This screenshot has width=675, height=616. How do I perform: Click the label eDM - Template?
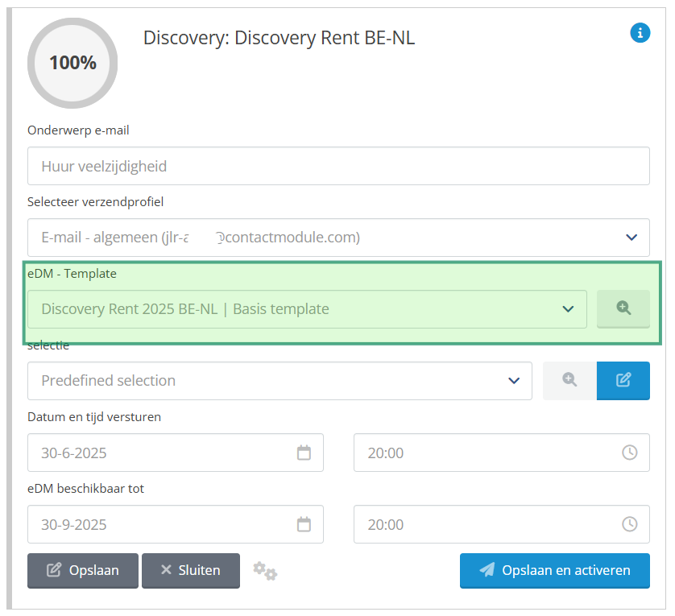[x=72, y=273]
